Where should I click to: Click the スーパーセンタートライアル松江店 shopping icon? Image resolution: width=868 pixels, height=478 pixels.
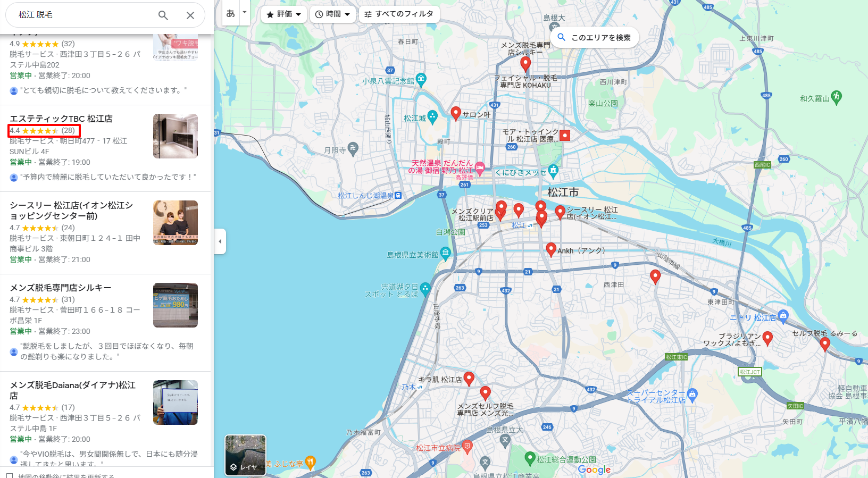point(692,394)
